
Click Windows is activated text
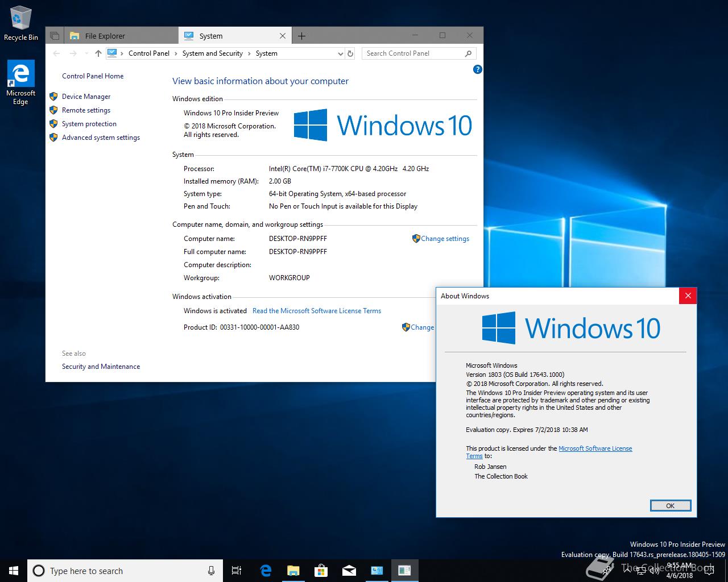pyautogui.click(x=215, y=311)
